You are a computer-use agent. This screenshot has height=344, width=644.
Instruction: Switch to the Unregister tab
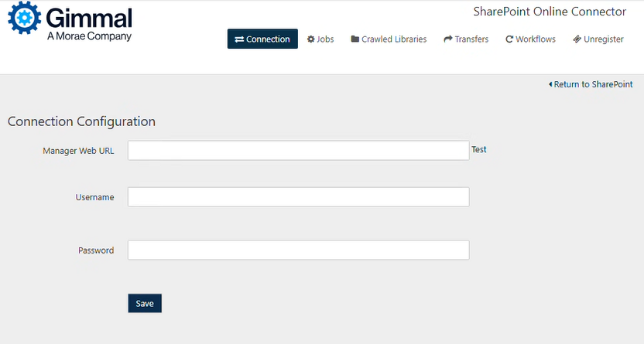point(598,39)
